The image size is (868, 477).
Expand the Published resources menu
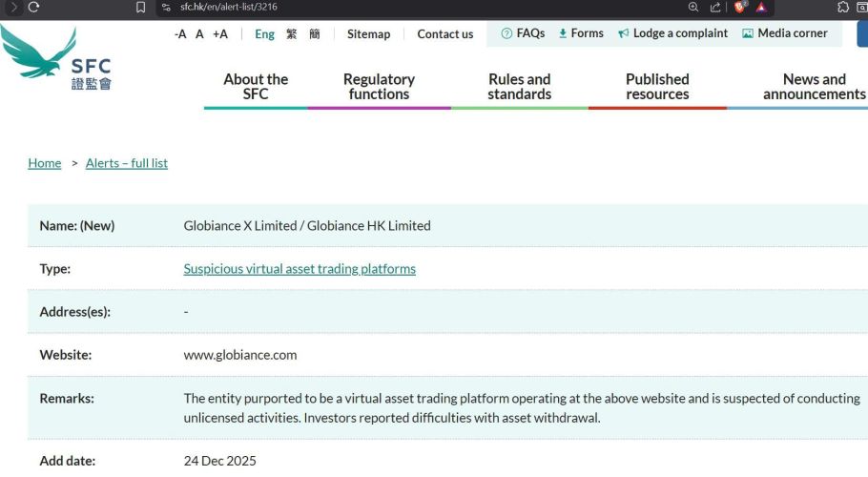(657, 87)
